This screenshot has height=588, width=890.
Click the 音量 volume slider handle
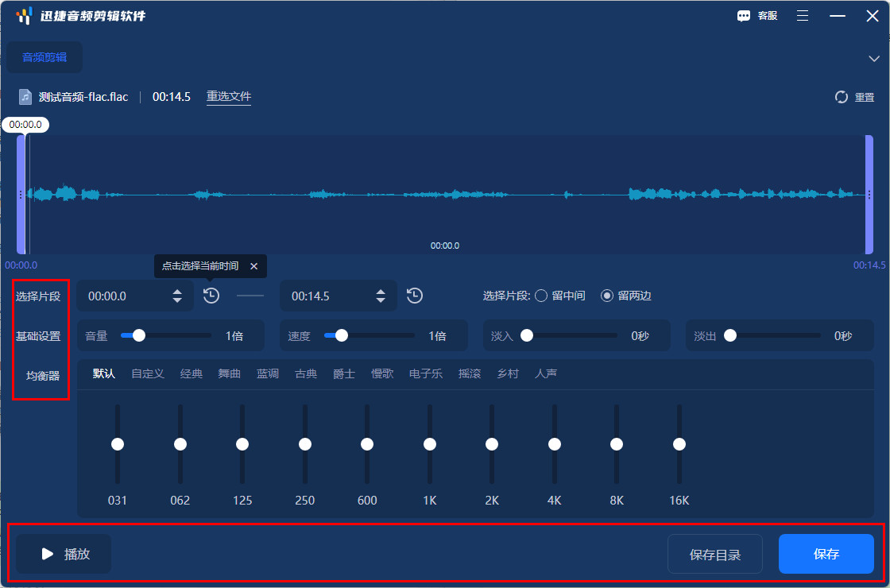pyautogui.click(x=138, y=335)
